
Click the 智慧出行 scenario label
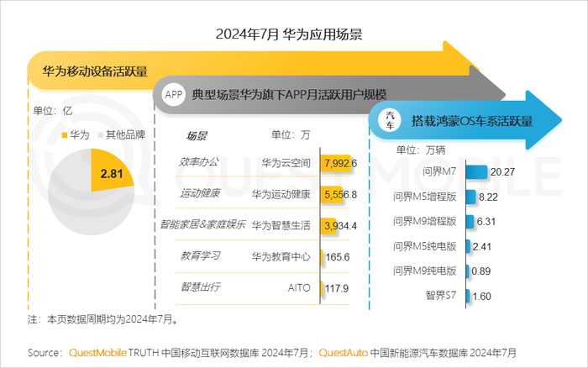(x=200, y=287)
